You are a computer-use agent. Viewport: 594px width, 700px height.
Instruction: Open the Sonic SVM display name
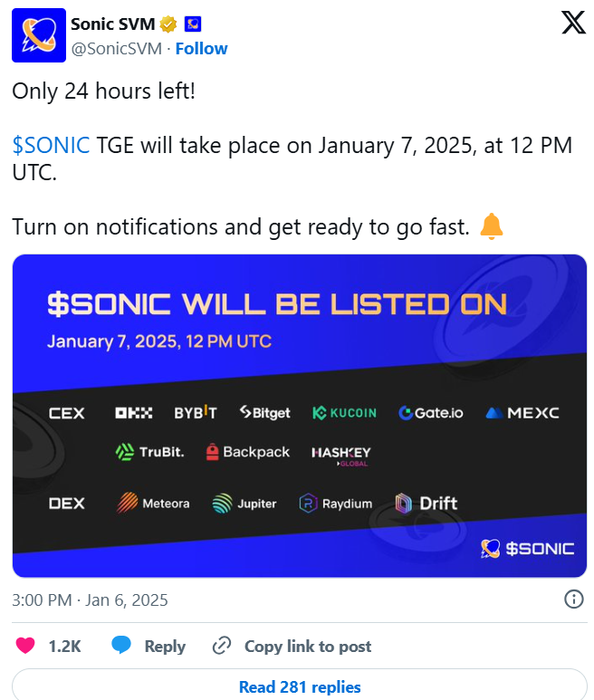pyautogui.click(x=111, y=24)
